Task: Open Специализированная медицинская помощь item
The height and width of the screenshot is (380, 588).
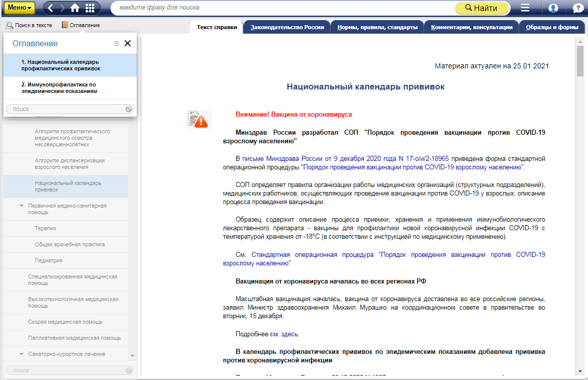Action: coord(66,280)
